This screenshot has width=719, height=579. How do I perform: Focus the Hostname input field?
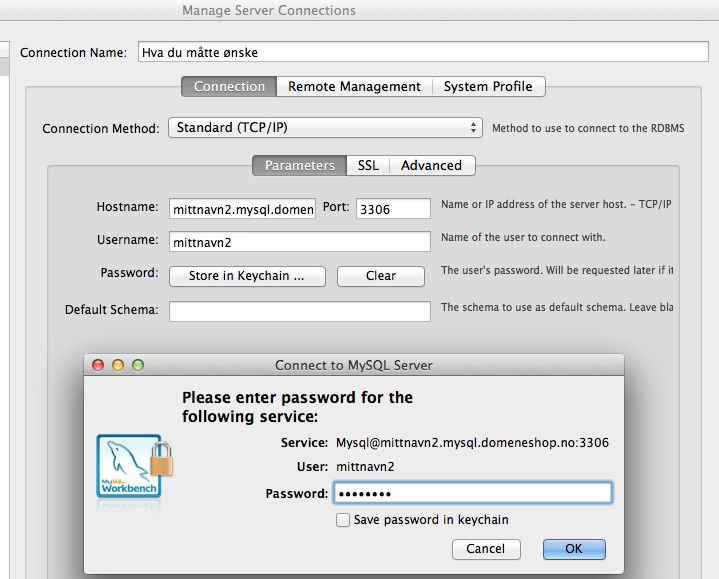pyautogui.click(x=242, y=209)
